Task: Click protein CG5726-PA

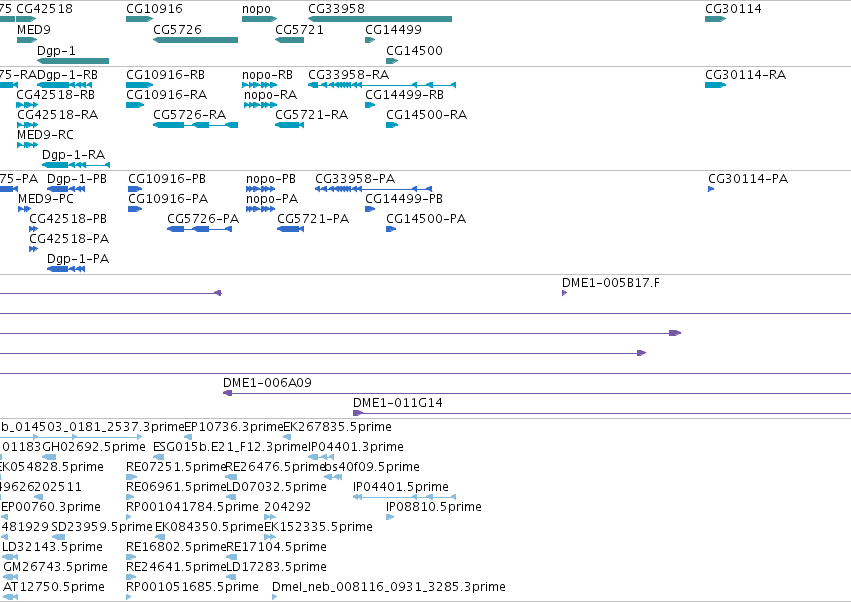Action: [200, 229]
